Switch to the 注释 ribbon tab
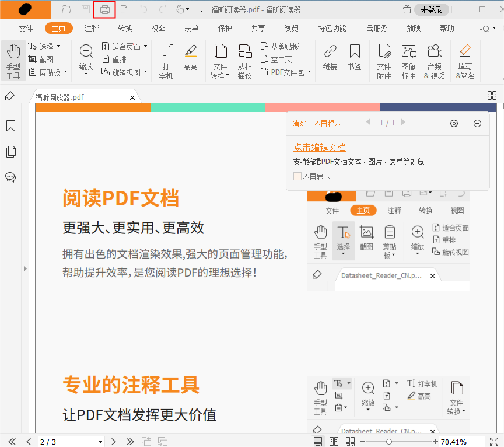Viewport: 504px width, 447px height. tap(92, 27)
